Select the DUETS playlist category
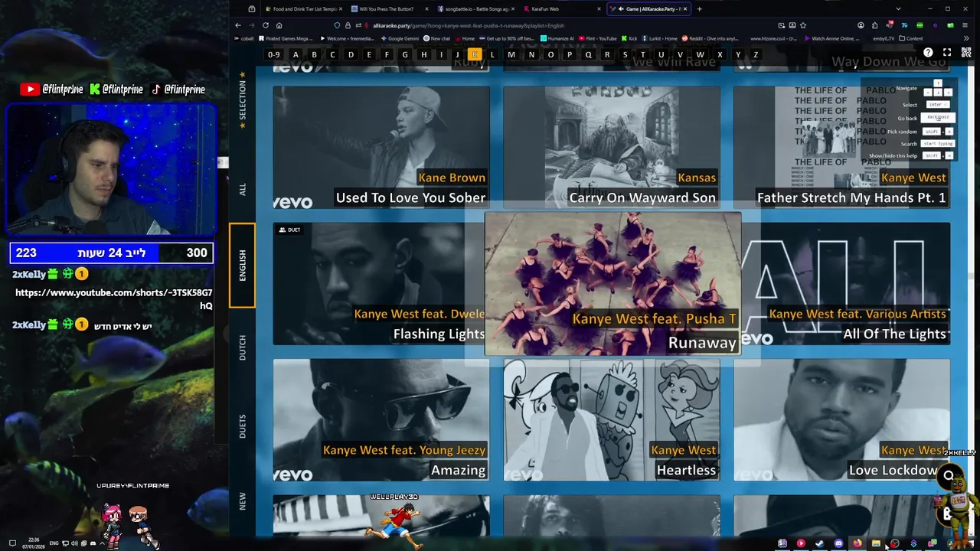The image size is (980, 551). (242, 426)
